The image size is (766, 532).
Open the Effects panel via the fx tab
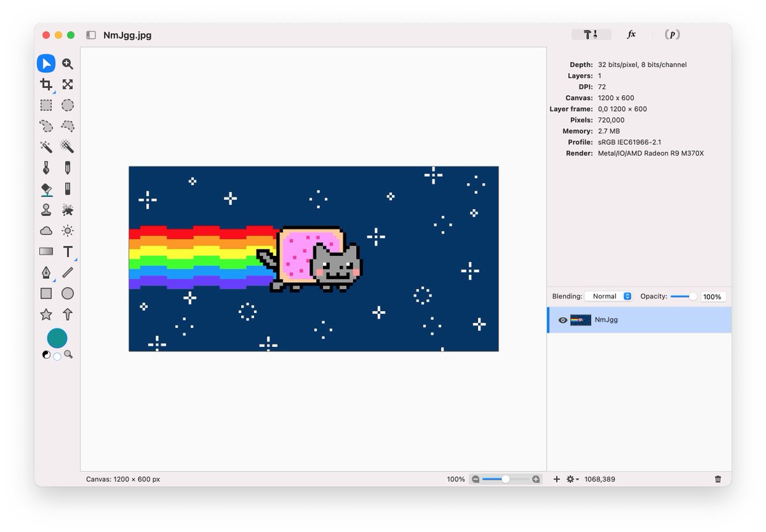631,34
